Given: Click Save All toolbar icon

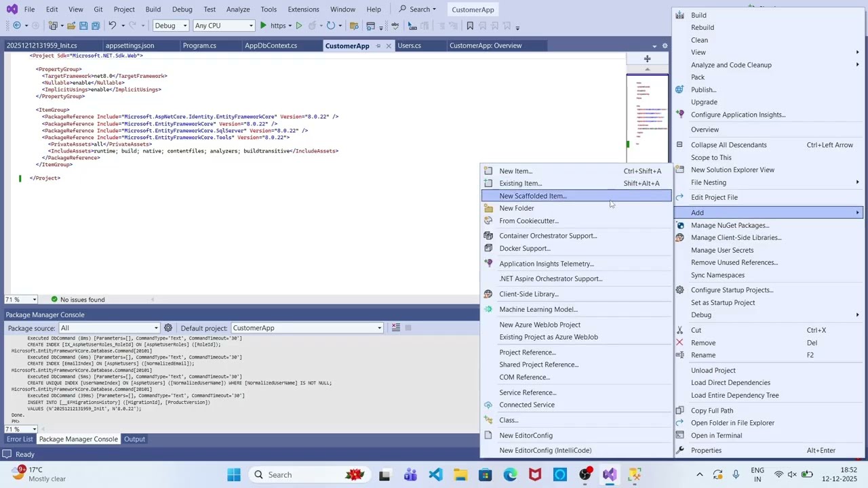Looking at the screenshot, I should [96, 26].
